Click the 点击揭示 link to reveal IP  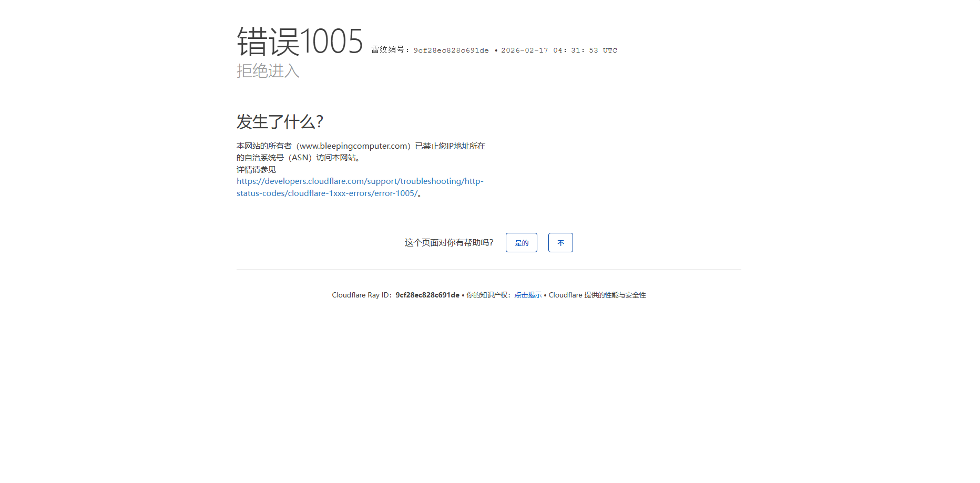coord(528,295)
